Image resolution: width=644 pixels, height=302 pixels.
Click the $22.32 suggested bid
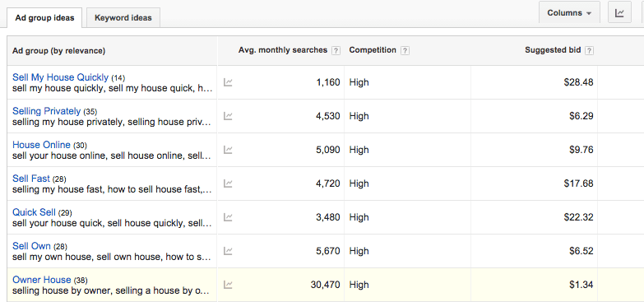[579, 217]
